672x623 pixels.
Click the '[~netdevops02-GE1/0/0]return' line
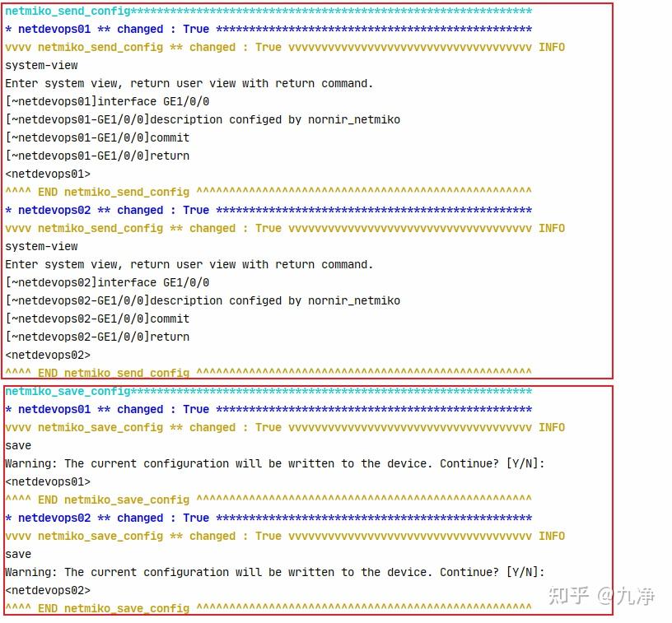click(x=97, y=337)
